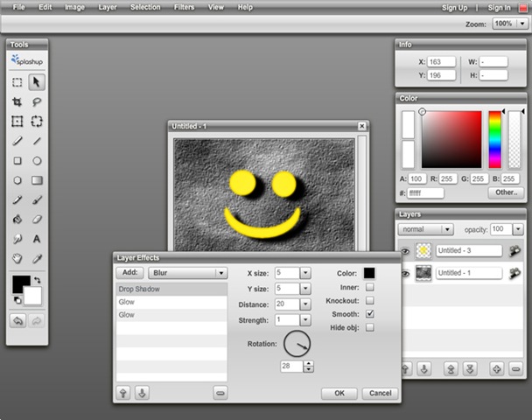Enable the Knockout checkbox
The image size is (532, 420).
point(369,300)
